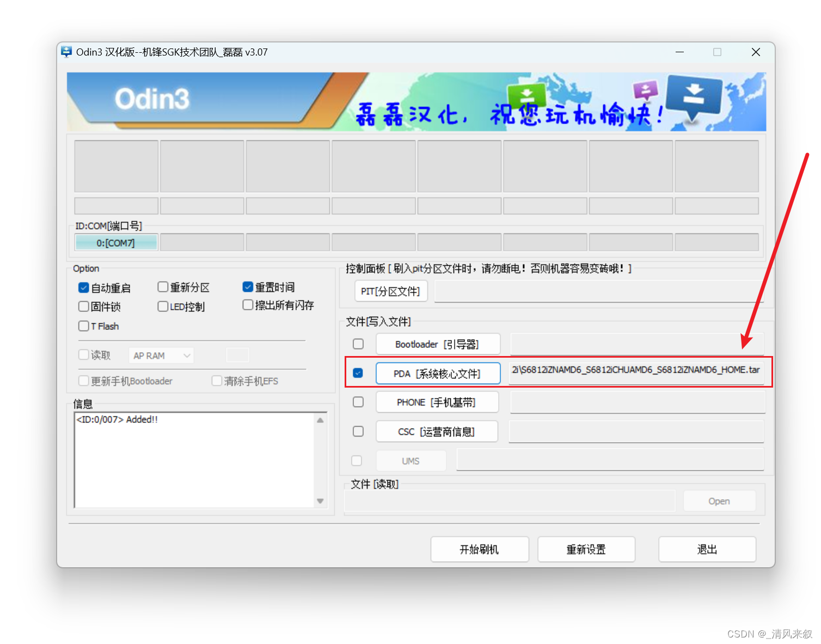Click the CSC file path field
The image size is (821, 644).
[636, 432]
